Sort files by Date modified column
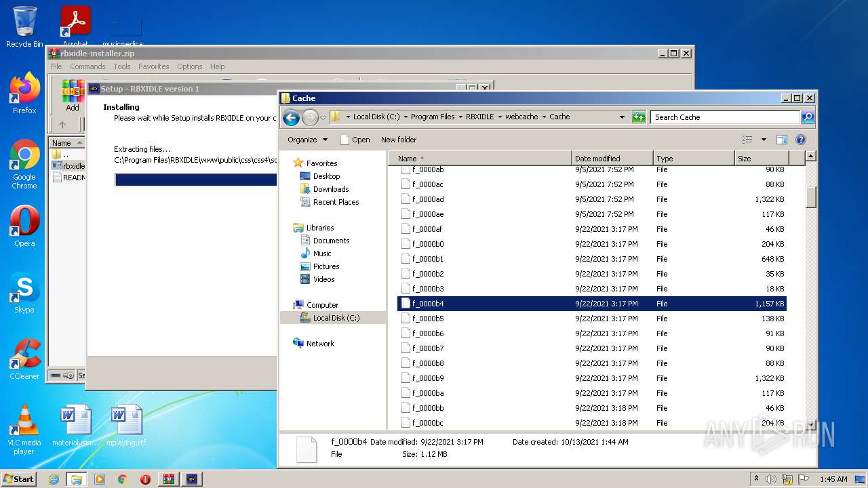This screenshot has width=868, height=488. coord(613,159)
